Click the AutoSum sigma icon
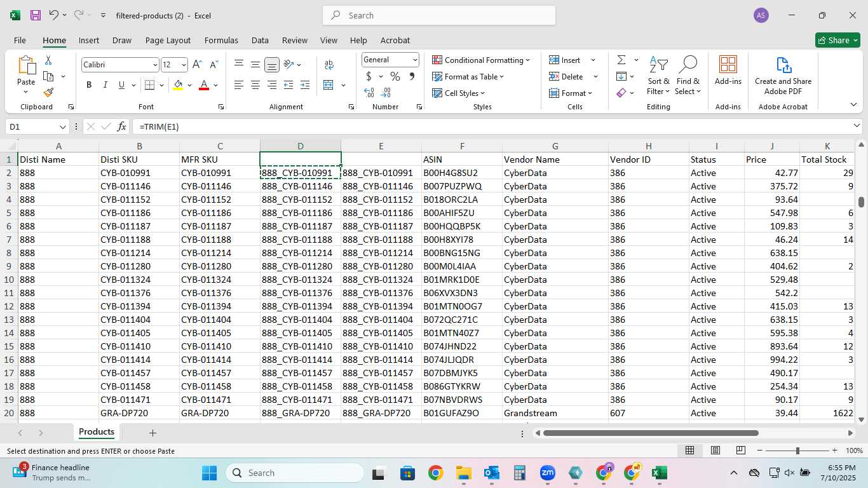This screenshot has height=488, width=868. 621,60
